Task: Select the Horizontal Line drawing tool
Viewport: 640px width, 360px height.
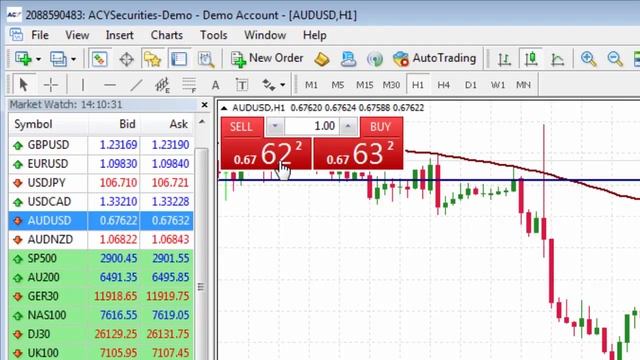Action: pyautogui.click(x=110, y=85)
